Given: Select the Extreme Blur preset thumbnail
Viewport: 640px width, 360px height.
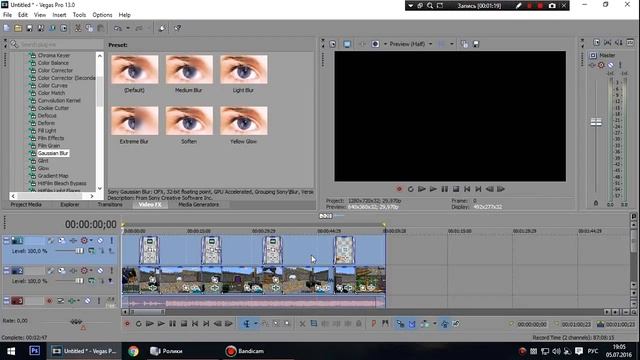Looking at the screenshot, I should 134,121.
